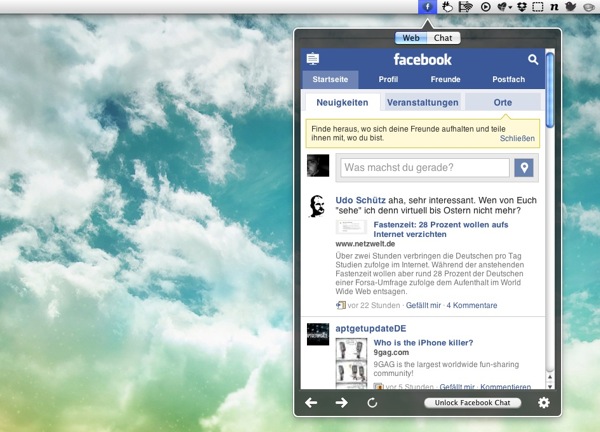Click Kommentieren on aptgetupdateDE post
This screenshot has width=600, height=432.
(505, 386)
